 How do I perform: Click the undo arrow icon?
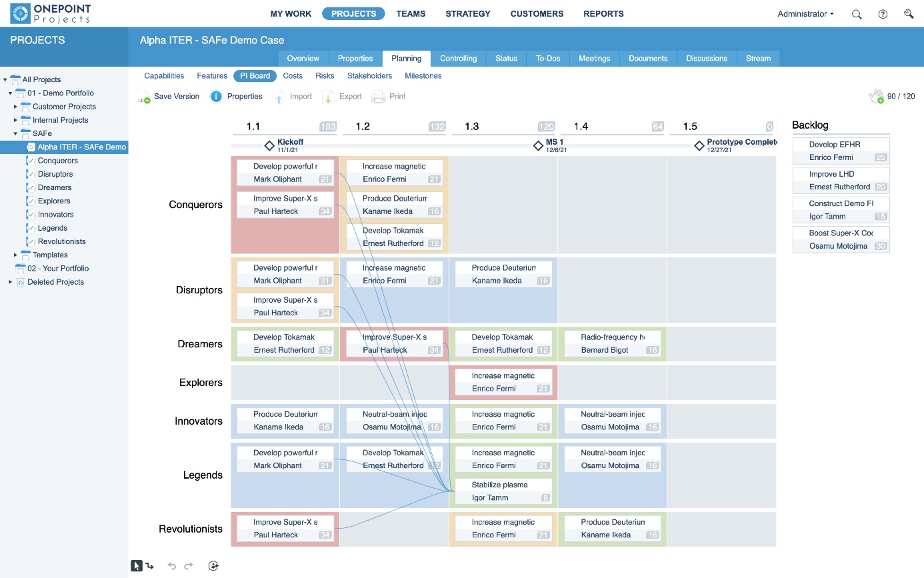172,566
